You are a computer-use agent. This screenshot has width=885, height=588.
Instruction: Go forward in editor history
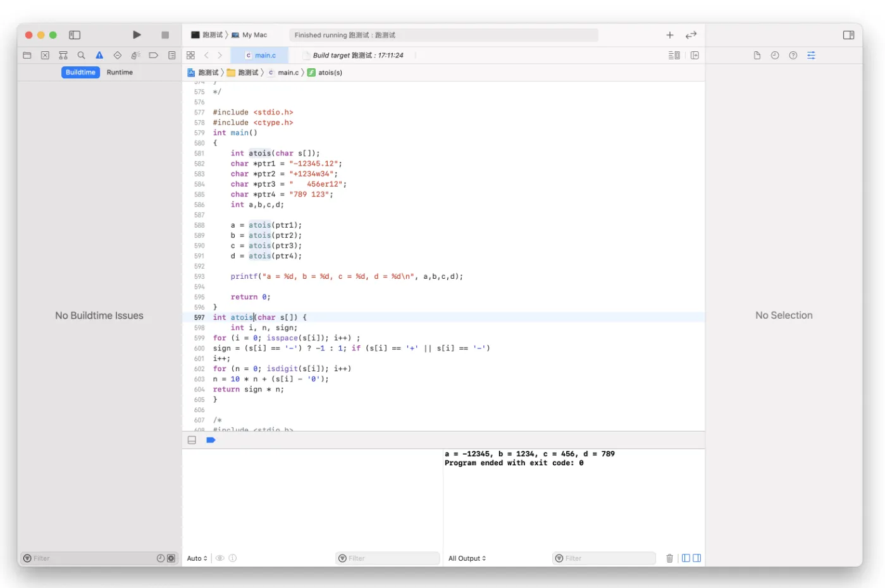tap(220, 55)
